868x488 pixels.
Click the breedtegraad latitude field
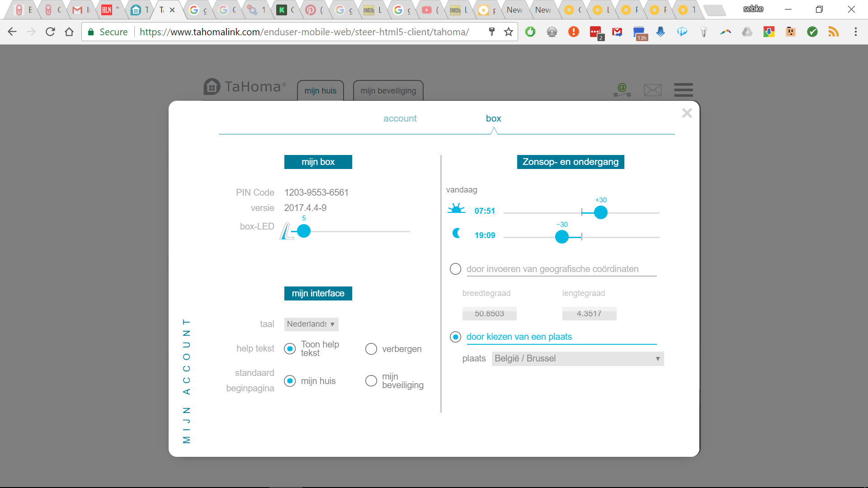pos(489,314)
